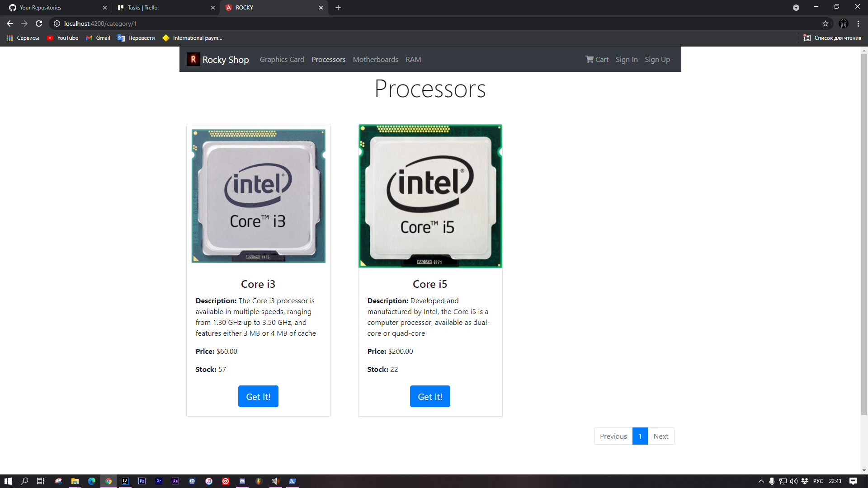The width and height of the screenshot is (868, 488).
Task: Click the Next pagination button
Action: [660, 436]
